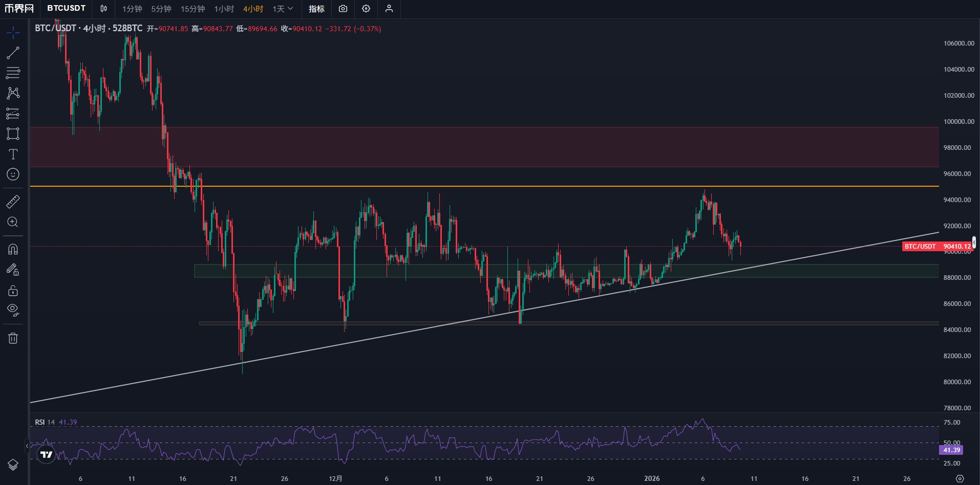The image size is (980, 485).
Task: Toggle lock all drawings
Action: (13, 291)
